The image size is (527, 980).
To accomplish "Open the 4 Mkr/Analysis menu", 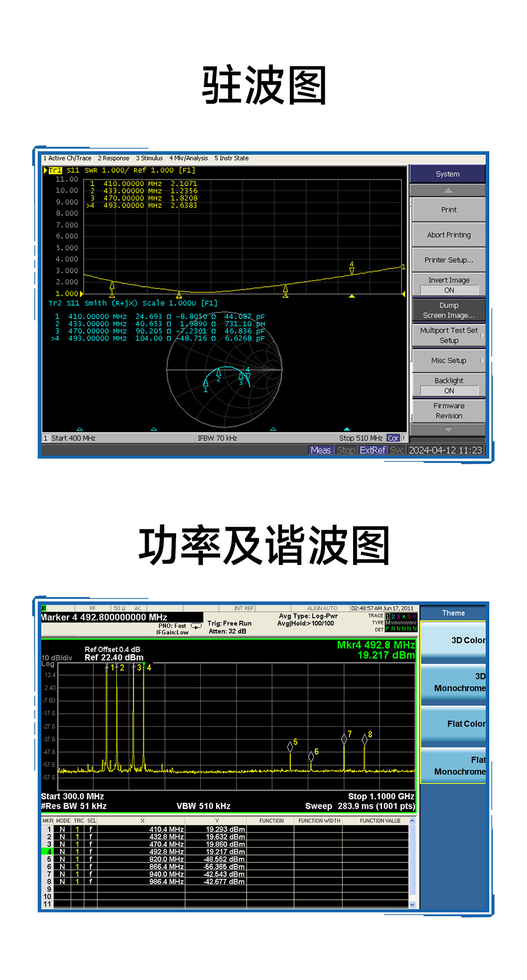I will (x=189, y=158).
